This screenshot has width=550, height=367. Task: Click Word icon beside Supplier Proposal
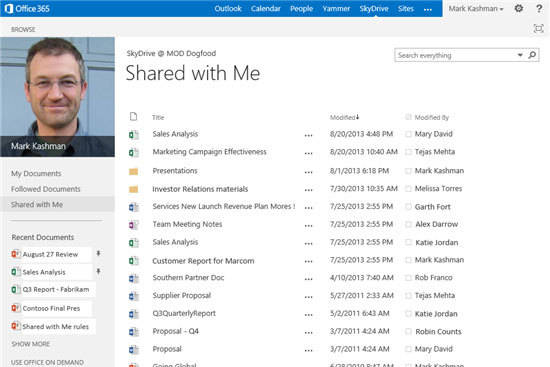click(x=133, y=296)
